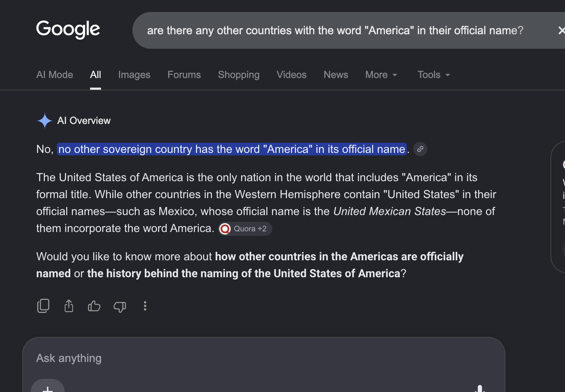Go to Google homepage via logo
The image size is (565, 392).
tap(68, 30)
